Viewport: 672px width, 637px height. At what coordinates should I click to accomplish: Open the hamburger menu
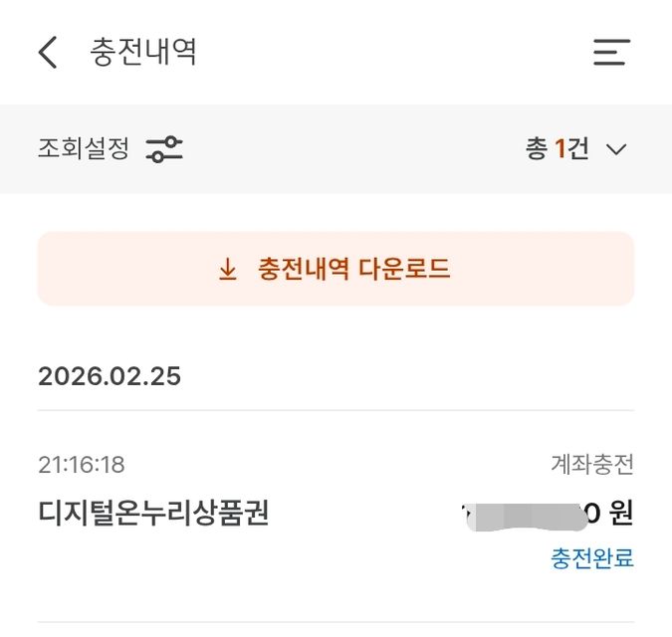tap(611, 52)
